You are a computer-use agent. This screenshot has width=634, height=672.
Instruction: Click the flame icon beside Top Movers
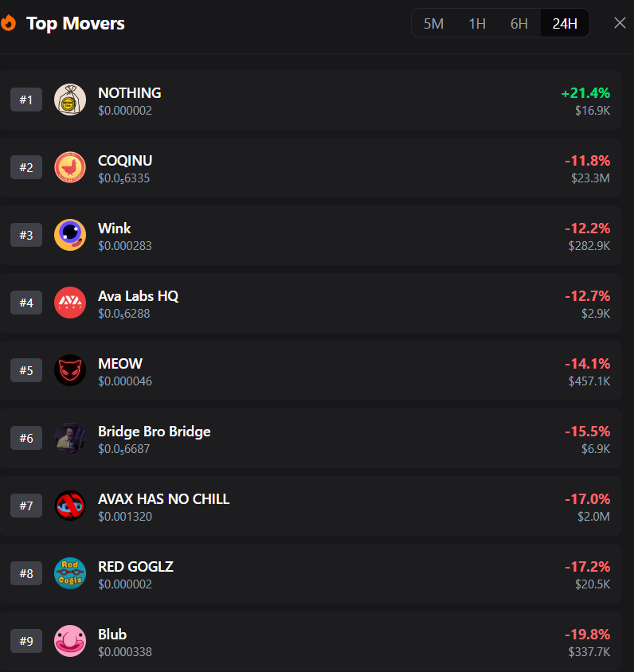[9, 23]
